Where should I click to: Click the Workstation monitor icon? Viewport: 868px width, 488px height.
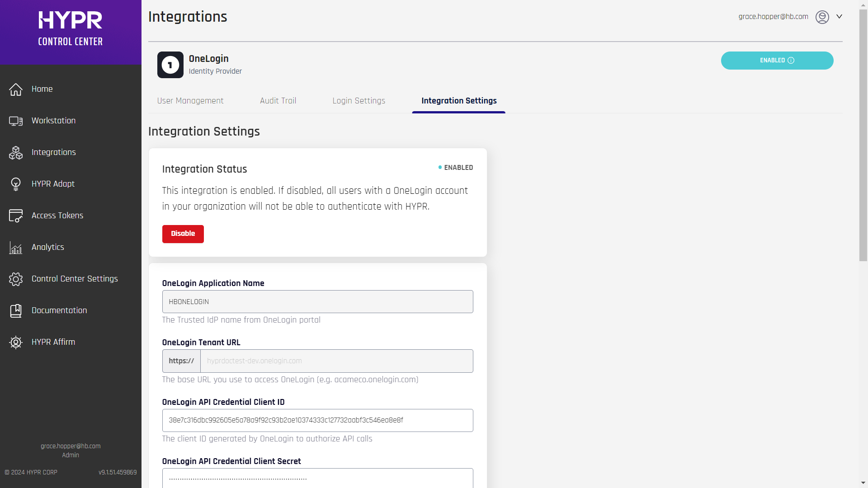tap(16, 121)
